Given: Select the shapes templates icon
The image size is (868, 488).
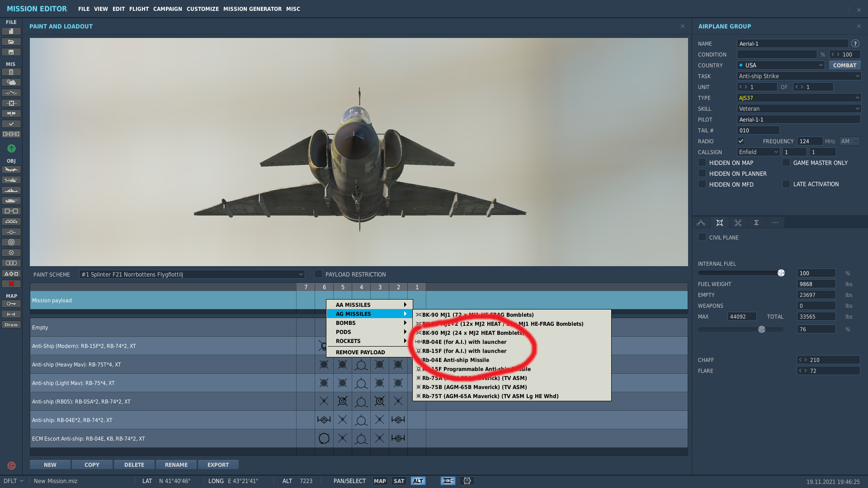Looking at the screenshot, I should (11, 273).
